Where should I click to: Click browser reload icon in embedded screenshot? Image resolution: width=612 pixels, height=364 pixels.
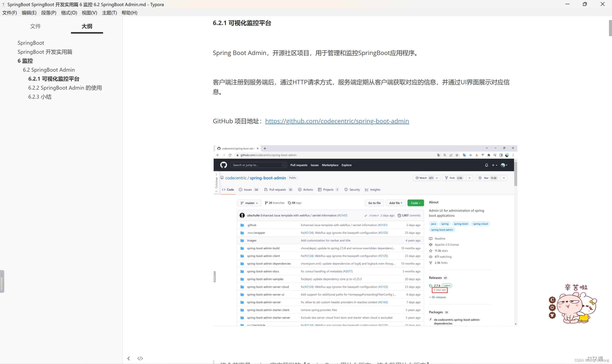pyautogui.click(x=230, y=155)
